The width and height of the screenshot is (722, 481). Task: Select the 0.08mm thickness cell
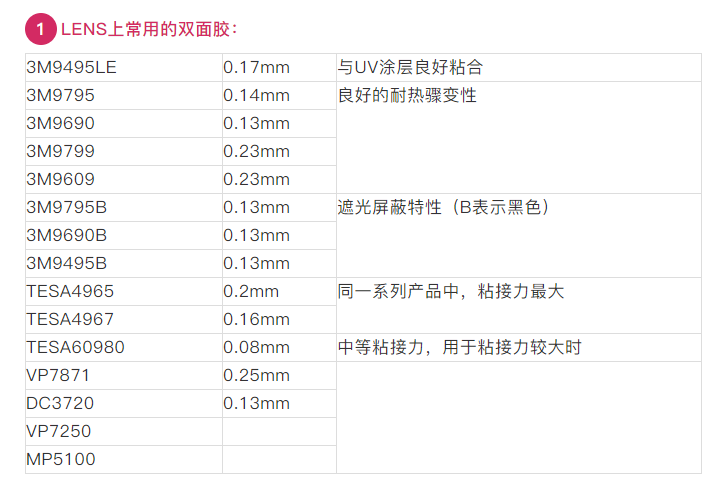[x=279, y=348]
